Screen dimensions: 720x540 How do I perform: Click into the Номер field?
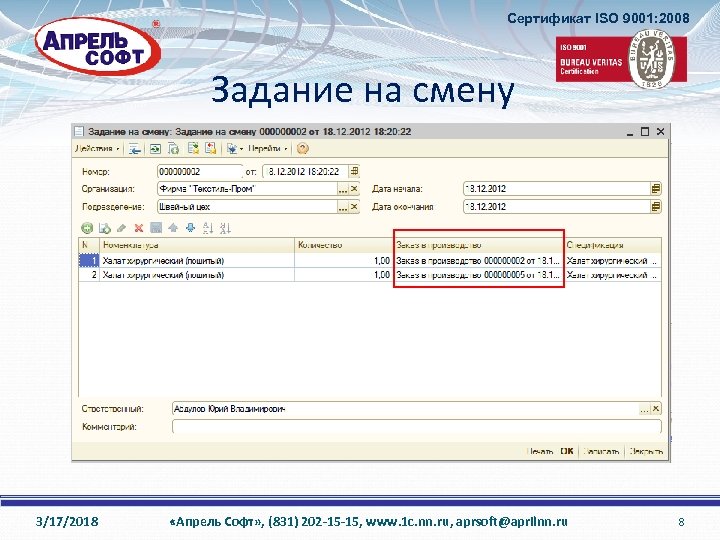(x=200, y=172)
